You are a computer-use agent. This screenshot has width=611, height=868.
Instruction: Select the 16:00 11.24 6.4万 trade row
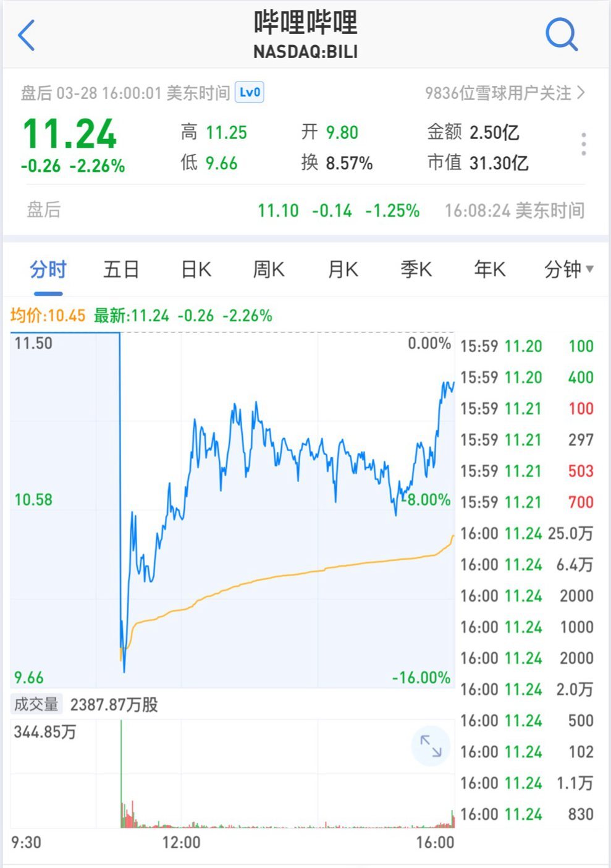(527, 565)
